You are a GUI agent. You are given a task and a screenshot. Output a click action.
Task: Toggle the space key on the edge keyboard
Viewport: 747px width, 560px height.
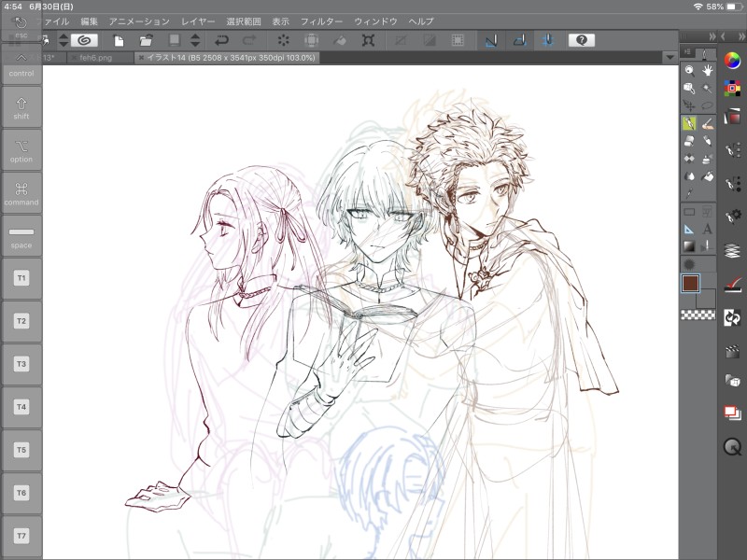(x=21, y=236)
